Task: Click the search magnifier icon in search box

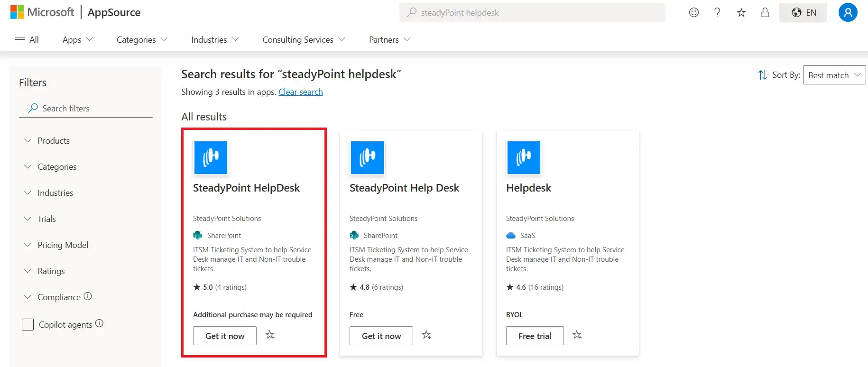Action: point(412,12)
